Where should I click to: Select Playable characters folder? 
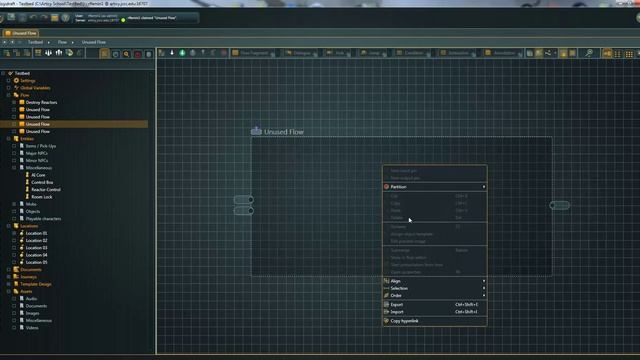click(43, 219)
